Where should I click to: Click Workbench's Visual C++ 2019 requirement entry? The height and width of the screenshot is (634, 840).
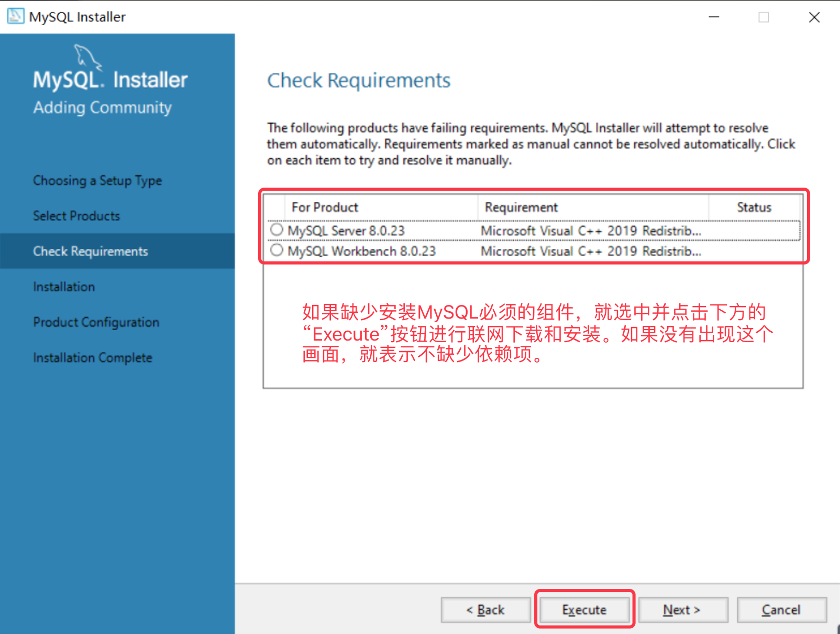[x=591, y=252]
